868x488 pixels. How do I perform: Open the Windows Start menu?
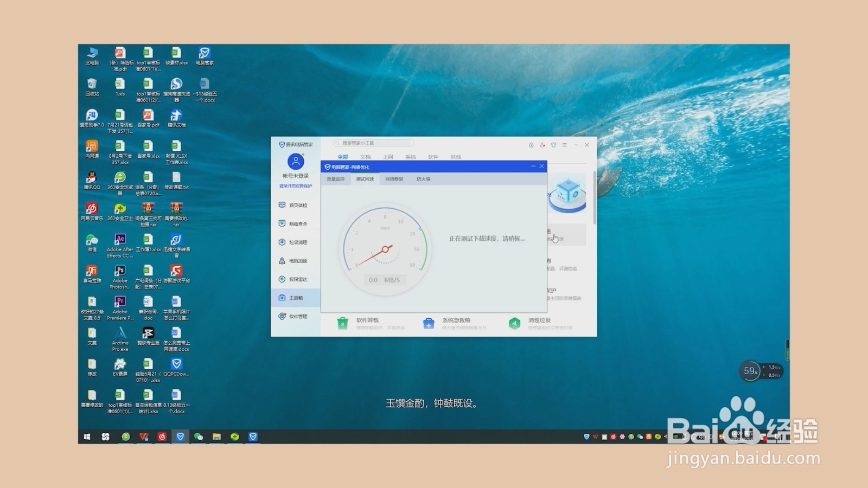87,436
